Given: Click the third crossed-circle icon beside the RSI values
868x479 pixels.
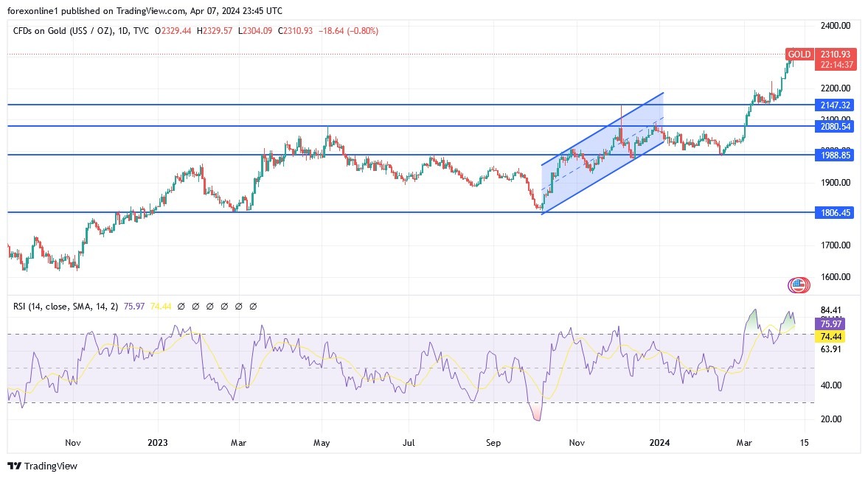Looking at the screenshot, I should coord(209,306).
